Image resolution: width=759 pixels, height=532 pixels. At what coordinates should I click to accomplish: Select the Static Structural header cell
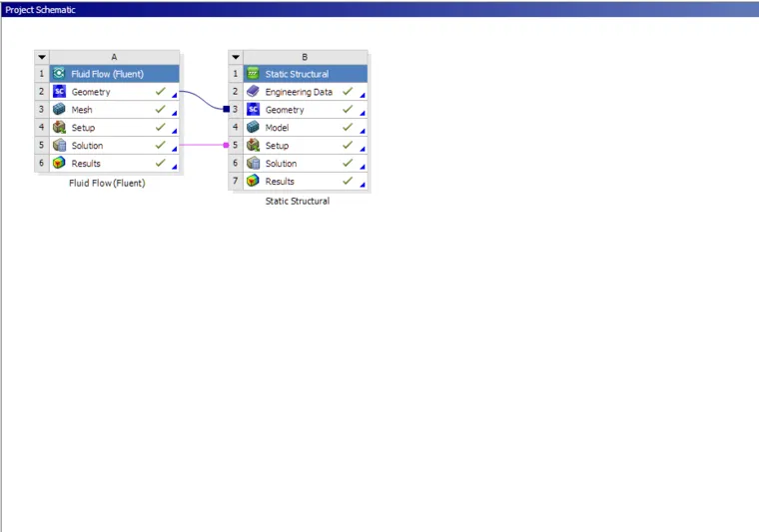pos(305,74)
